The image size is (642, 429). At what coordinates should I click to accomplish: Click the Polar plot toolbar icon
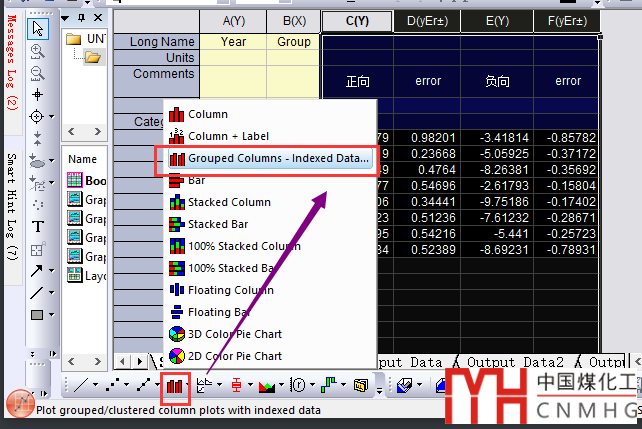(x=298, y=385)
